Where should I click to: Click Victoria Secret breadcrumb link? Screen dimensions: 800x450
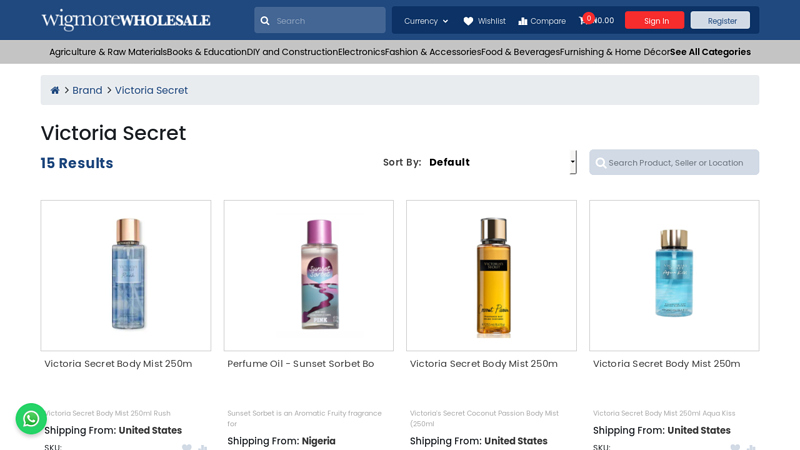tap(151, 90)
